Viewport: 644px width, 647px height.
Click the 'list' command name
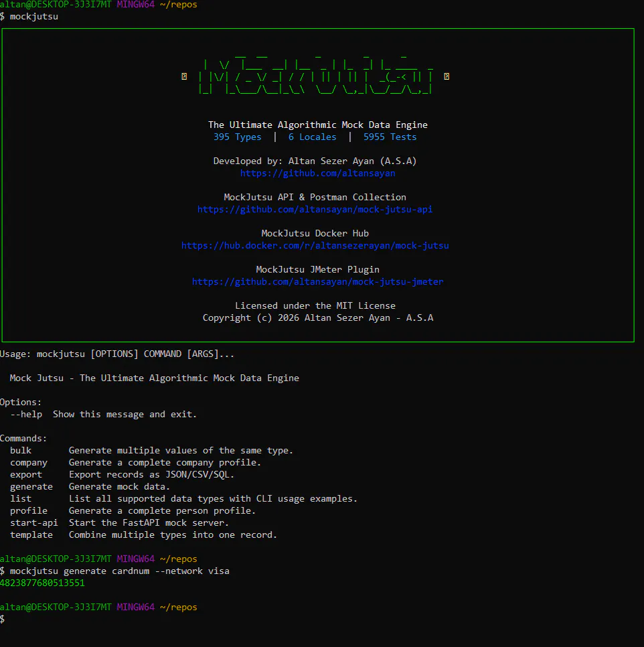(21, 499)
